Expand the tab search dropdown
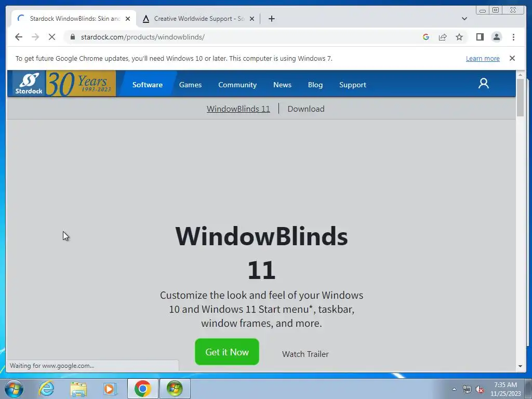 464,19
